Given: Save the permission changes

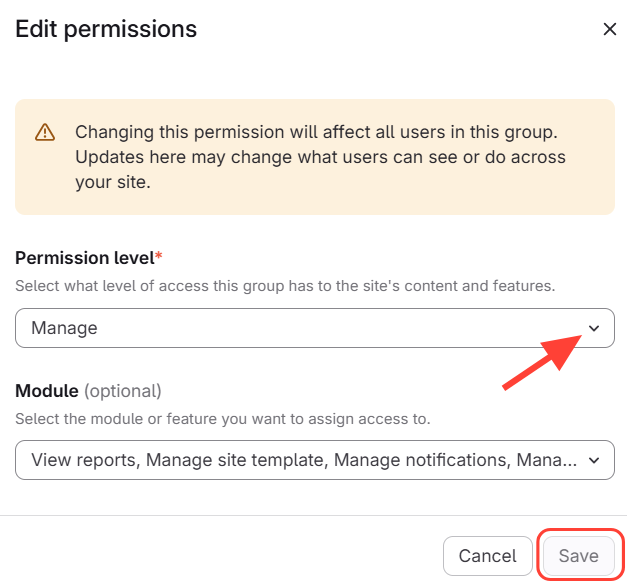Looking at the screenshot, I should [578, 556].
